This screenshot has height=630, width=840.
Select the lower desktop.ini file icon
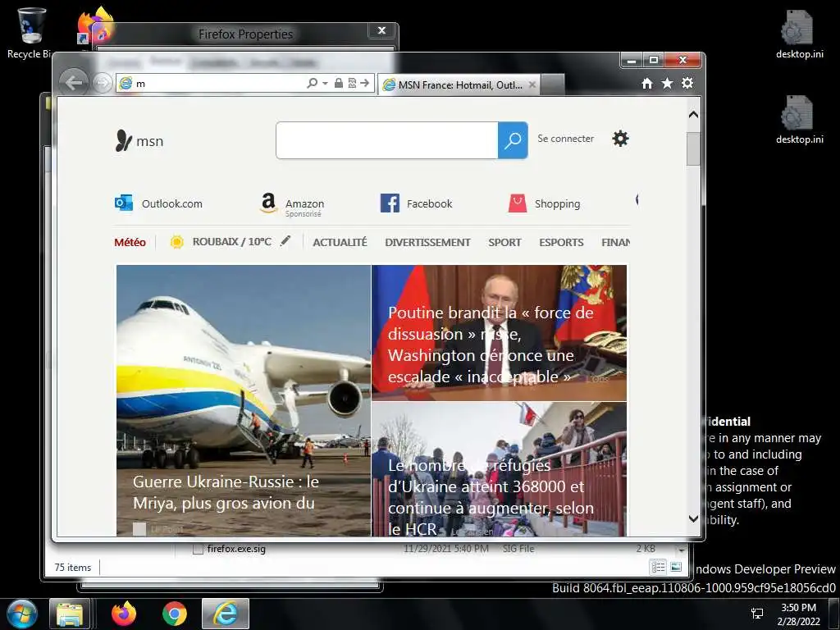(x=799, y=120)
